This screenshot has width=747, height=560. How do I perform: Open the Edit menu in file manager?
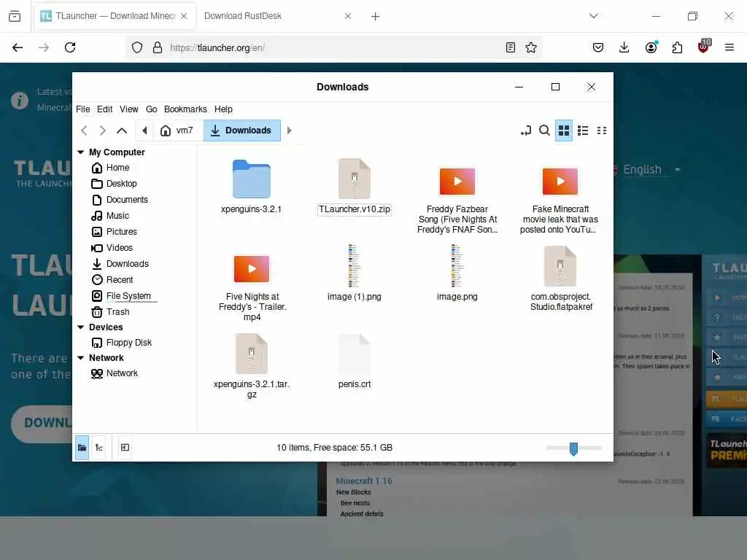pos(105,109)
